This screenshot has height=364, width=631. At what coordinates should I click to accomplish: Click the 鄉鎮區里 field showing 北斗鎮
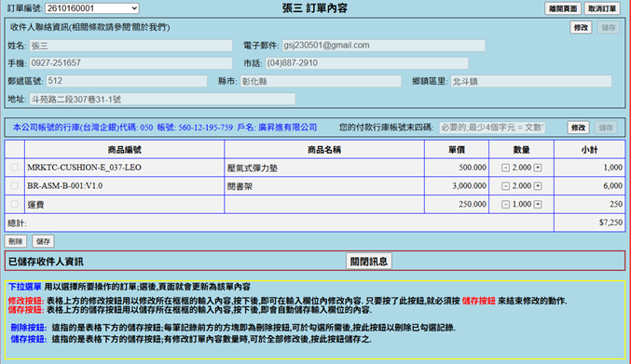pos(530,81)
